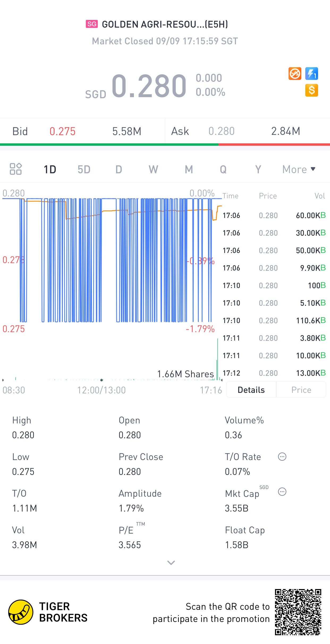Select the Details tab
Screen dimensions: 330x644
click(251, 390)
